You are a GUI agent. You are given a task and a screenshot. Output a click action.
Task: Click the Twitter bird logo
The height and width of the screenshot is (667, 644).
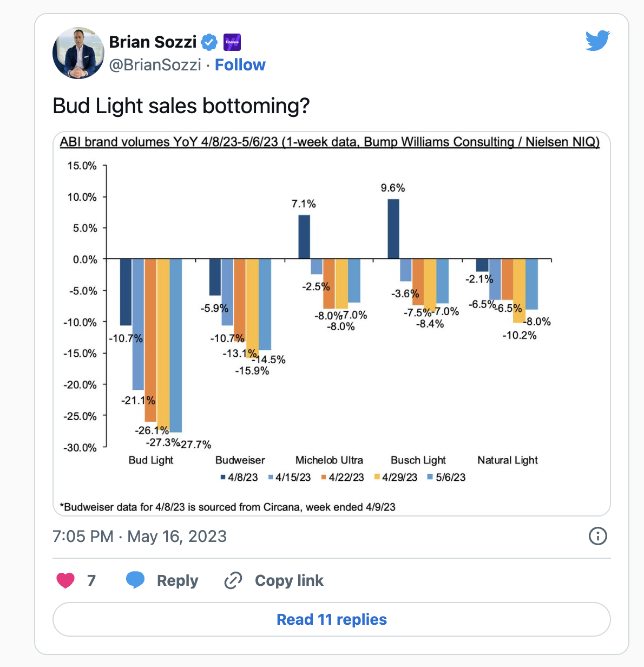coord(597,41)
